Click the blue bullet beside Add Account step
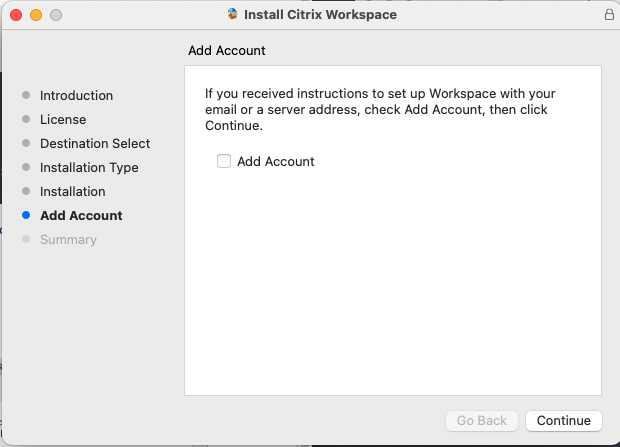This screenshot has width=620, height=447. [26, 216]
